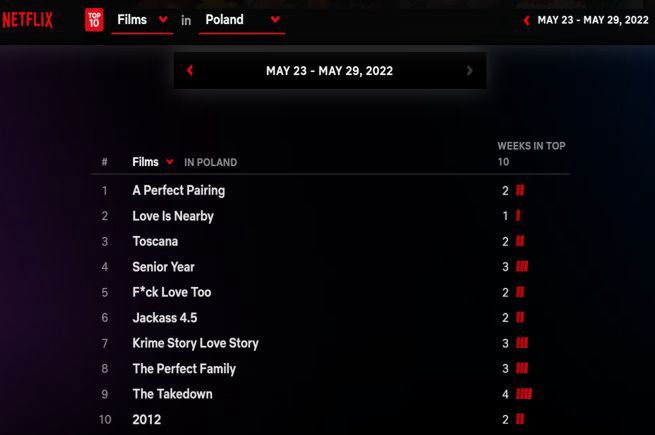
Task: Select The Perfect Family title
Action: 184,369
